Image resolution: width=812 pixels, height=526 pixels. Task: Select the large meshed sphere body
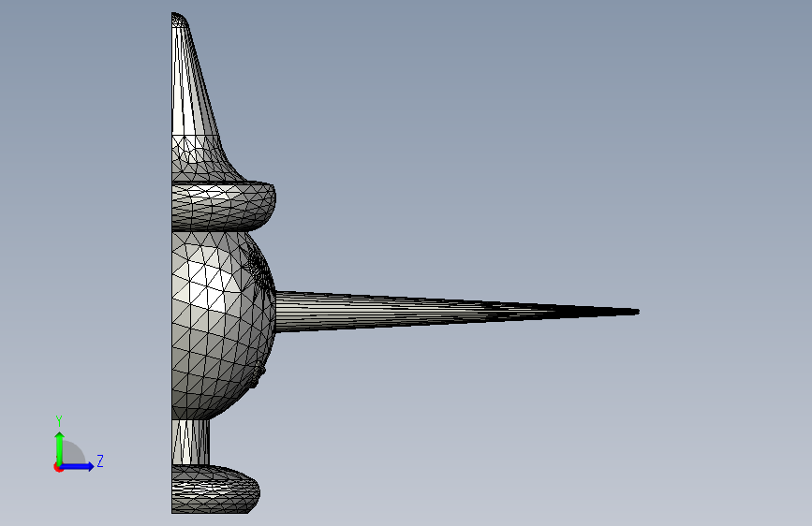click(x=223, y=325)
